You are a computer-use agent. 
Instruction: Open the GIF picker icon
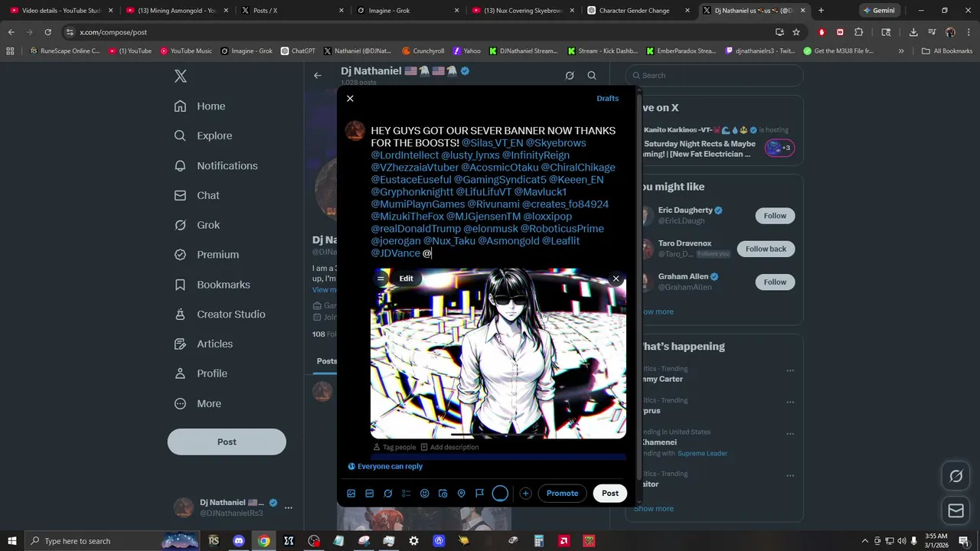369,494
